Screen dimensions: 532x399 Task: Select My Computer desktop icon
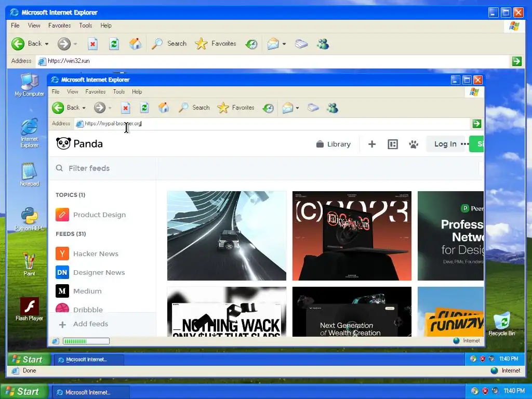(x=30, y=85)
